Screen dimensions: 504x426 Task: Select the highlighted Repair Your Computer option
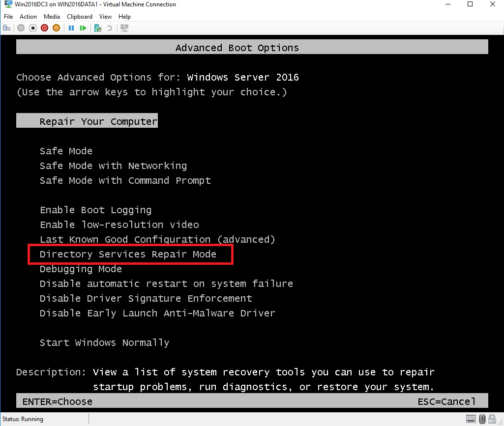click(87, 120)
